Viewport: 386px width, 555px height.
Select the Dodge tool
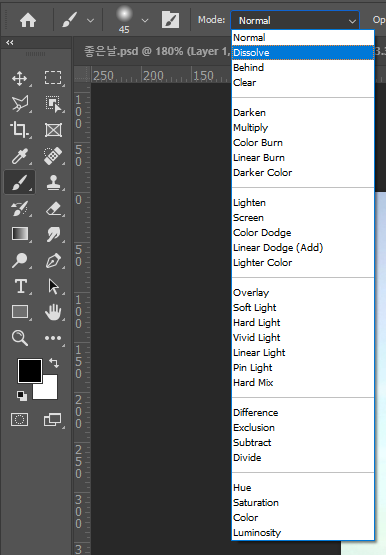click(x=19, y=261)
